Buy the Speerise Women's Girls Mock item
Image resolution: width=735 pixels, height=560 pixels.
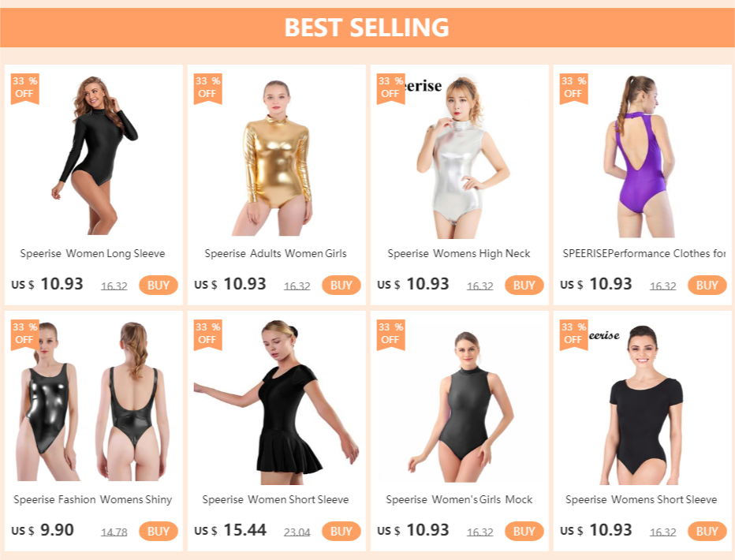click(x=524, y=531)
